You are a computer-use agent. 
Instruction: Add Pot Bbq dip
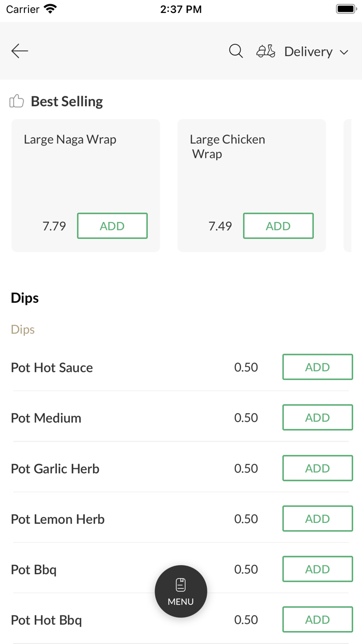318,569
